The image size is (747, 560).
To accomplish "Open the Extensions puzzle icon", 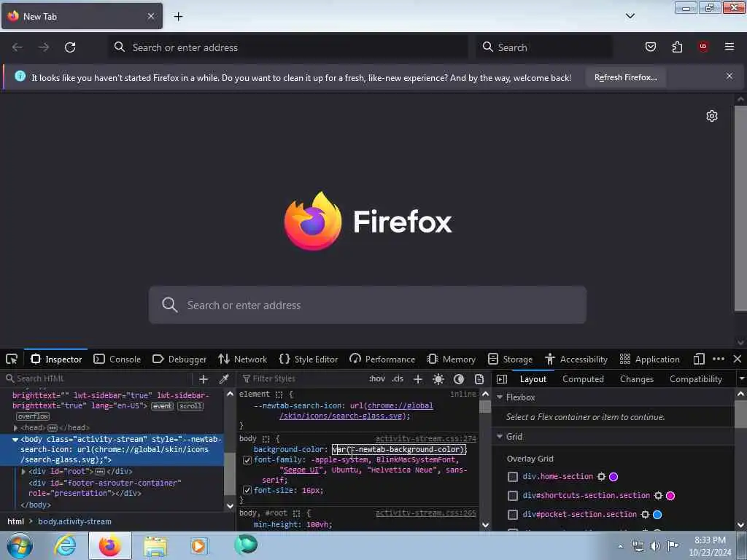I will (x=677, y=47).
